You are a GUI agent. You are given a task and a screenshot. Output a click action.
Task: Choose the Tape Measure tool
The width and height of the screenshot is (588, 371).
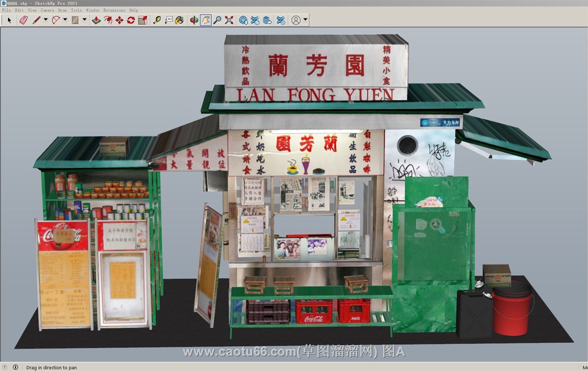(157, 20)
